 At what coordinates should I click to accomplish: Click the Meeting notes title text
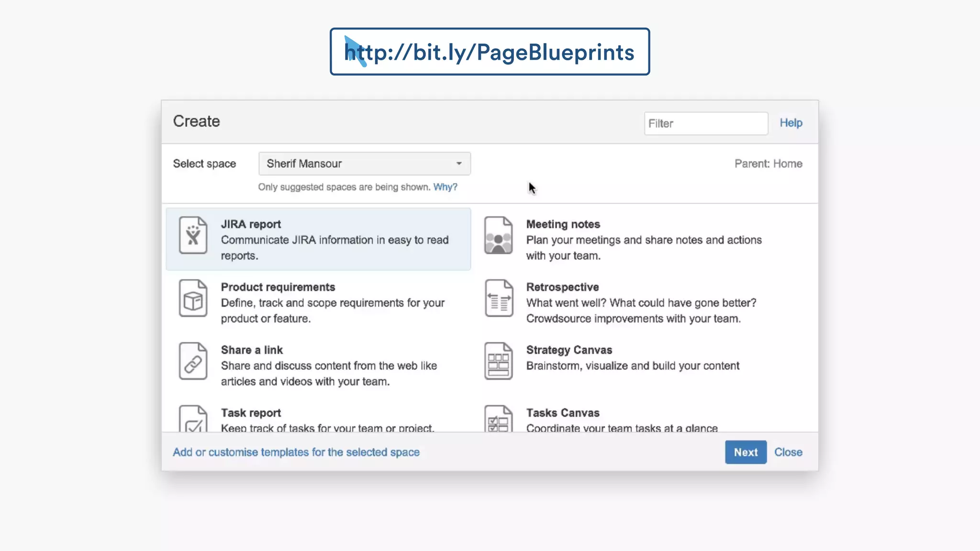tap(563, 224)
